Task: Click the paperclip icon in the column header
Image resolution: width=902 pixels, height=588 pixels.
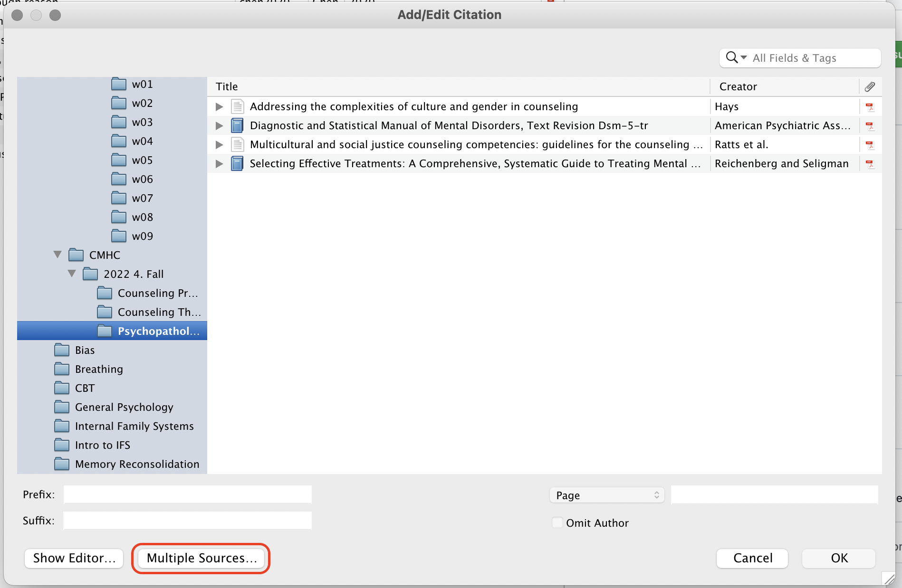Action: point(871,86)
